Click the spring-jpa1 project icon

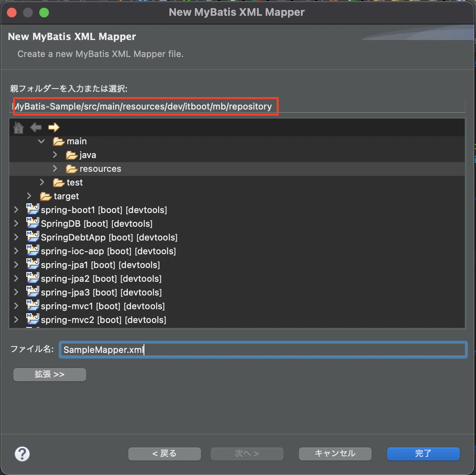32,264
